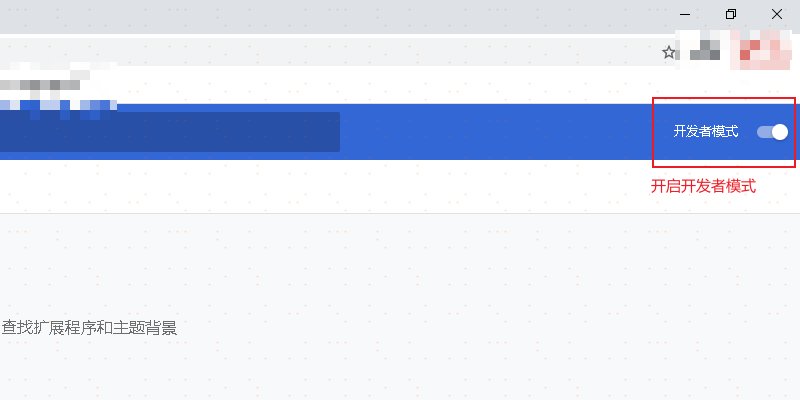Close the browser window
The height and width of the screenshot is (400, 800).
(777, 14)
